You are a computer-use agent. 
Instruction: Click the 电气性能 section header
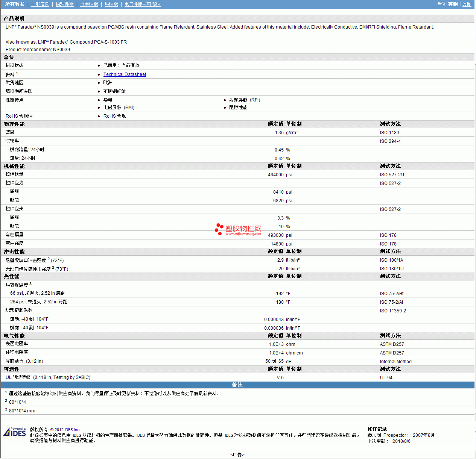click(x=14, y=336)
